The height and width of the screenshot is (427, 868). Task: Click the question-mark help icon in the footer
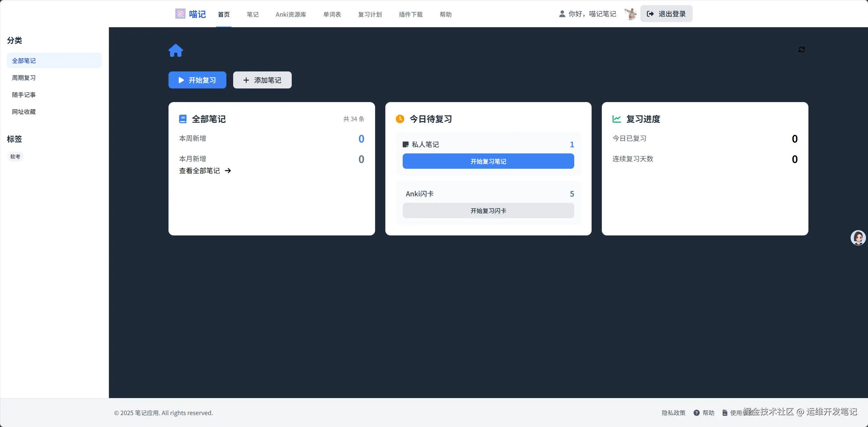(x=696, y=413)
